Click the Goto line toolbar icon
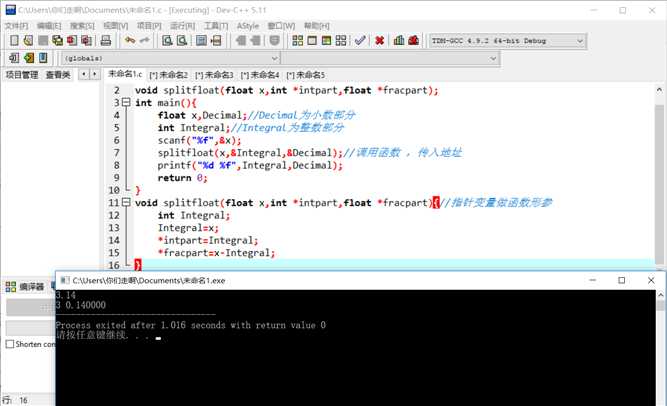The width and height of the screenshot is (667, 406). point(216,40)
